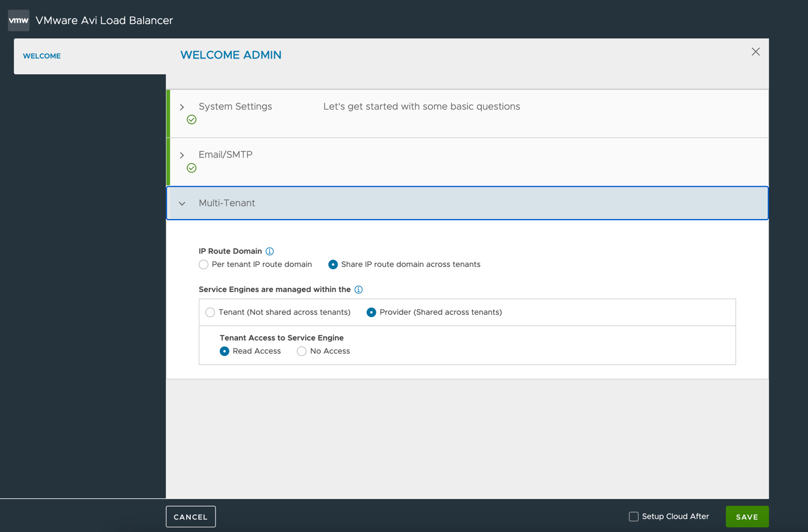808x532 pixels.
Task: Click the System Settings green checkmark icon
Action: (x=192, y=120)
